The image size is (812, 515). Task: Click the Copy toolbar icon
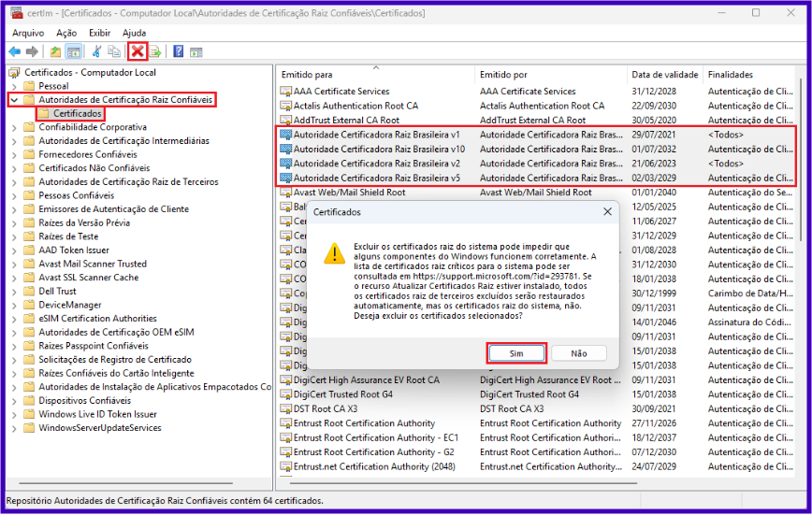[114, 51]
